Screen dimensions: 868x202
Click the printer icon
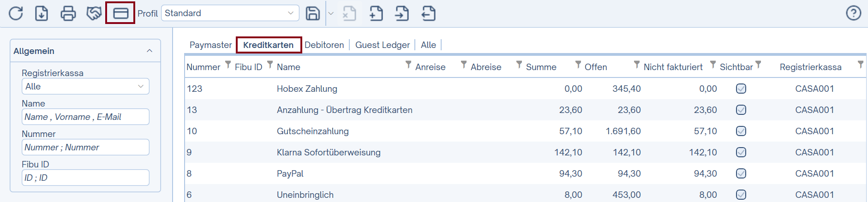point(68,13)
